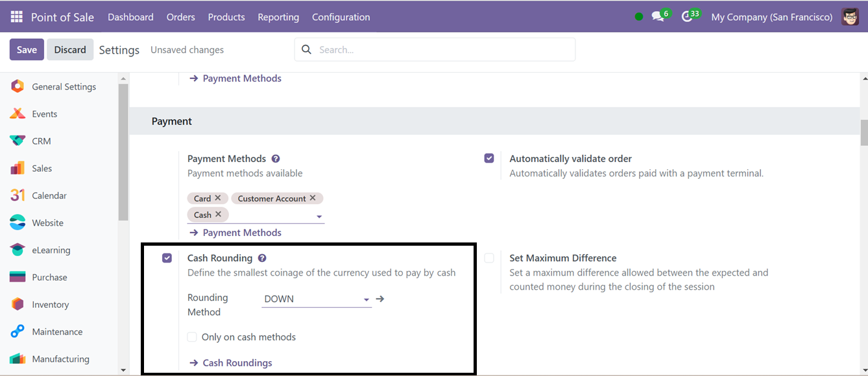Click the Payment Methods help question icon

point(276,159)
